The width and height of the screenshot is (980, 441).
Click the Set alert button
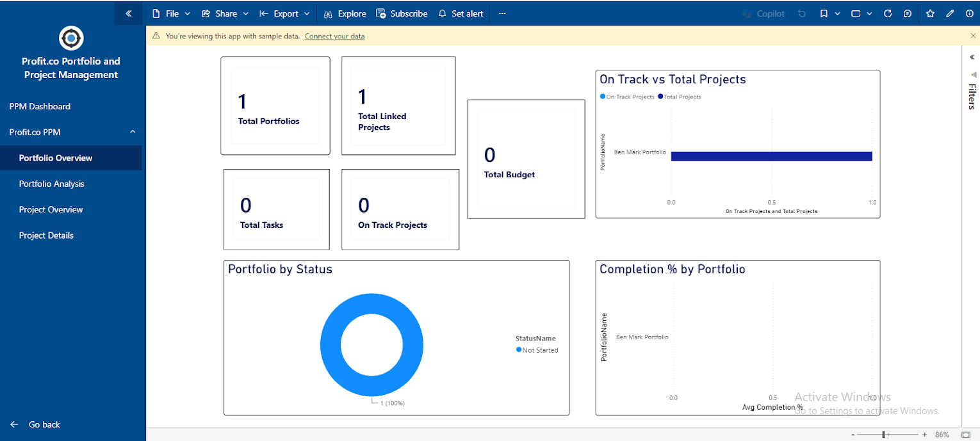point(461,13)
